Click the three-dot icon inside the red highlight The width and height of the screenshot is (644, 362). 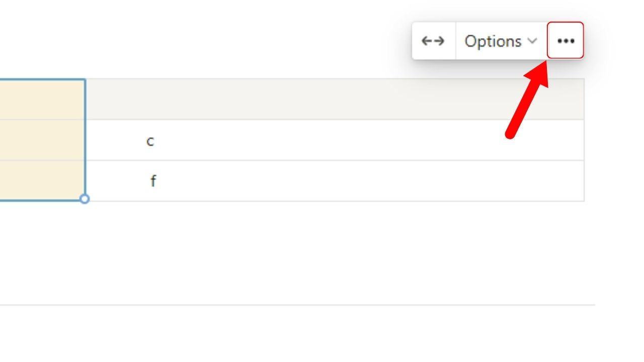tap(566, 41)
